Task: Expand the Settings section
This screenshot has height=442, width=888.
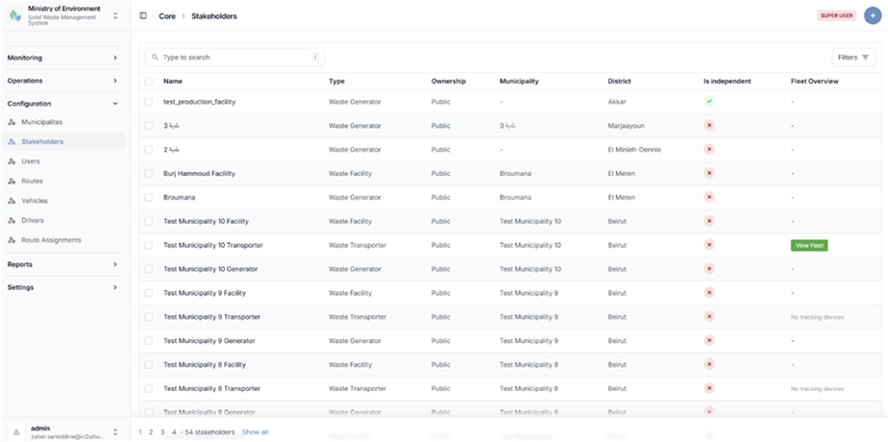Action: (62, 287)
